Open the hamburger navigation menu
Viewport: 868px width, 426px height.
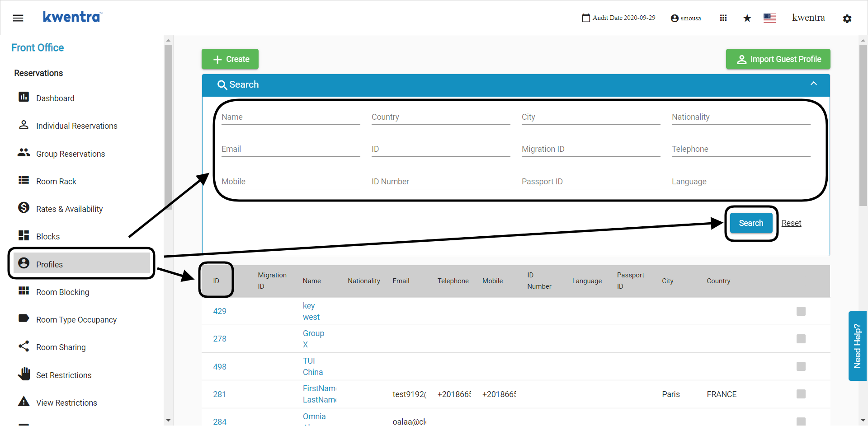pos(18,18)
